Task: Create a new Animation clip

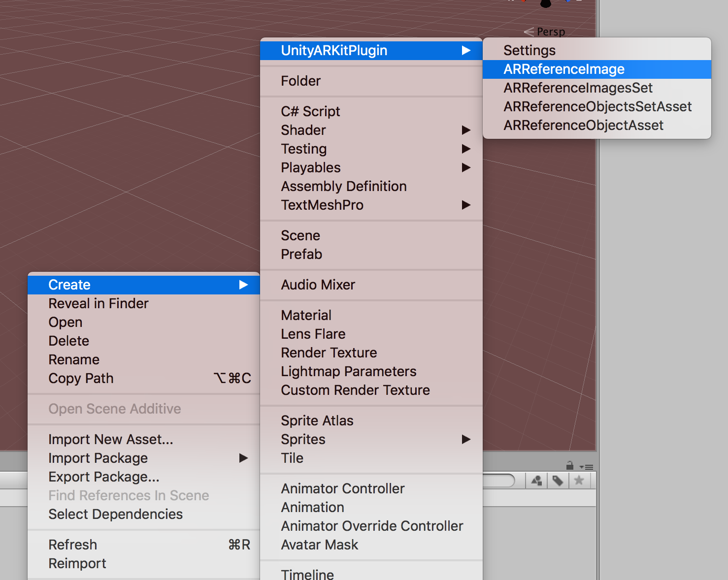Action: (371, 507)
